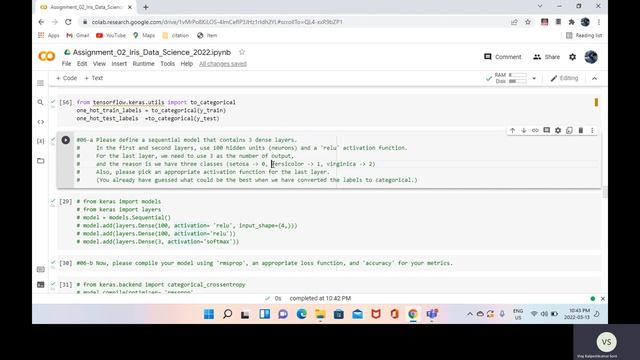Open Chrome in Windows taskbar
640x360 pixels.
413,314
